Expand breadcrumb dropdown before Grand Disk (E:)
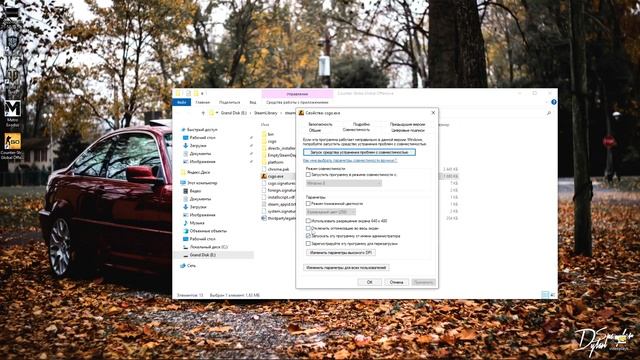Image resolution: width=640 pixels, height=360 pixels. click(x=217, y=113)
